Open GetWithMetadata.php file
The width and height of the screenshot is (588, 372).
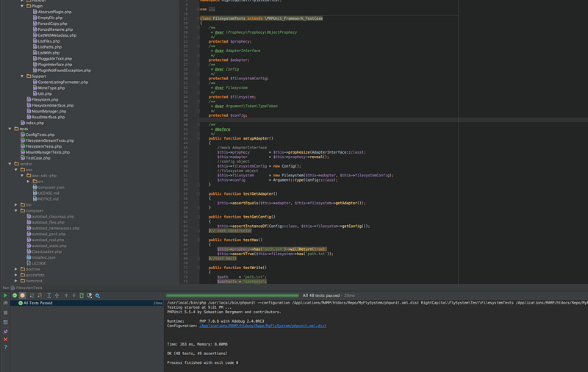[x=54, y=35]
